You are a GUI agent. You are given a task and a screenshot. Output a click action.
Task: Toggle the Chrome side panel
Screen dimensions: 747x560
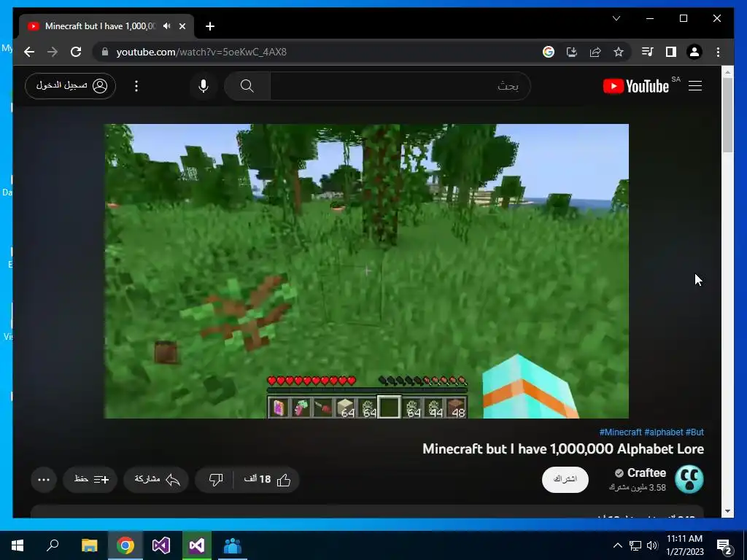671,52
